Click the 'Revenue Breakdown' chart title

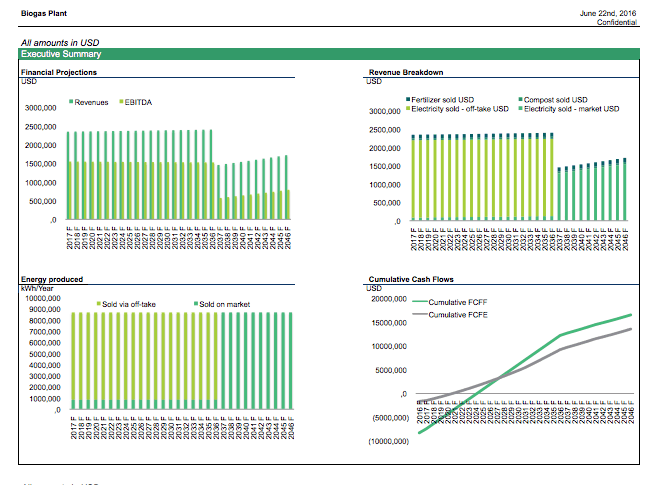point(406,72)
